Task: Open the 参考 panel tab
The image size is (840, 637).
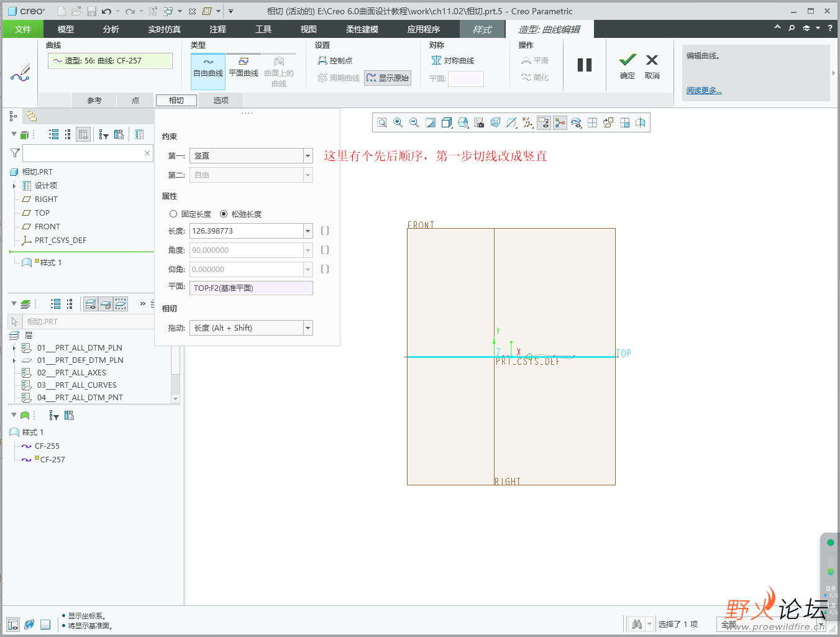Action: coord(94,100)
